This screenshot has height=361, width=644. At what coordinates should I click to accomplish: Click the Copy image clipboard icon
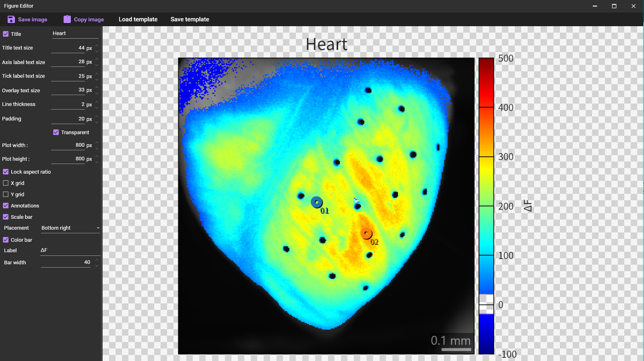coord(67,19)
